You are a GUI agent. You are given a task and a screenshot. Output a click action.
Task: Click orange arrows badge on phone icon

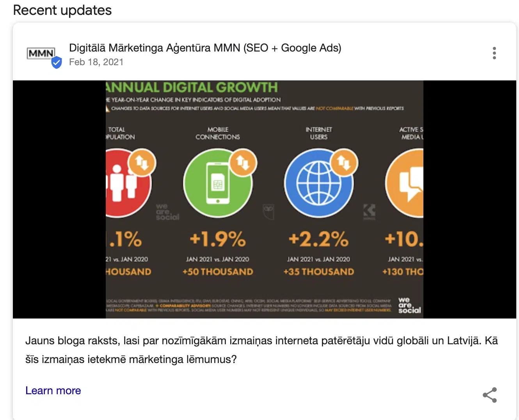[243, 162]
